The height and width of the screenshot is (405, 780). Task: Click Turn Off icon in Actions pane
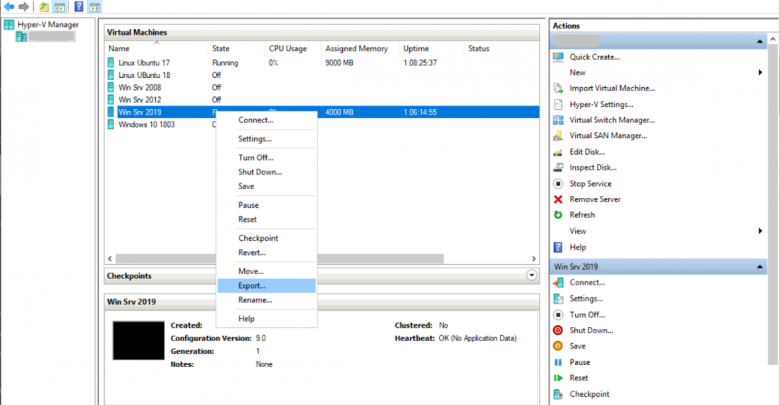tap(558, 314)
